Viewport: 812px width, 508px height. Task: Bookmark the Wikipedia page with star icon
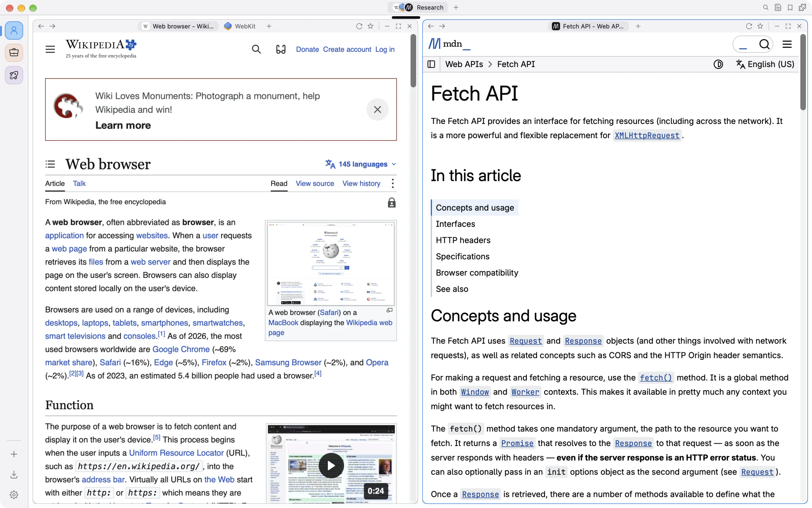[x=370, y=26]
